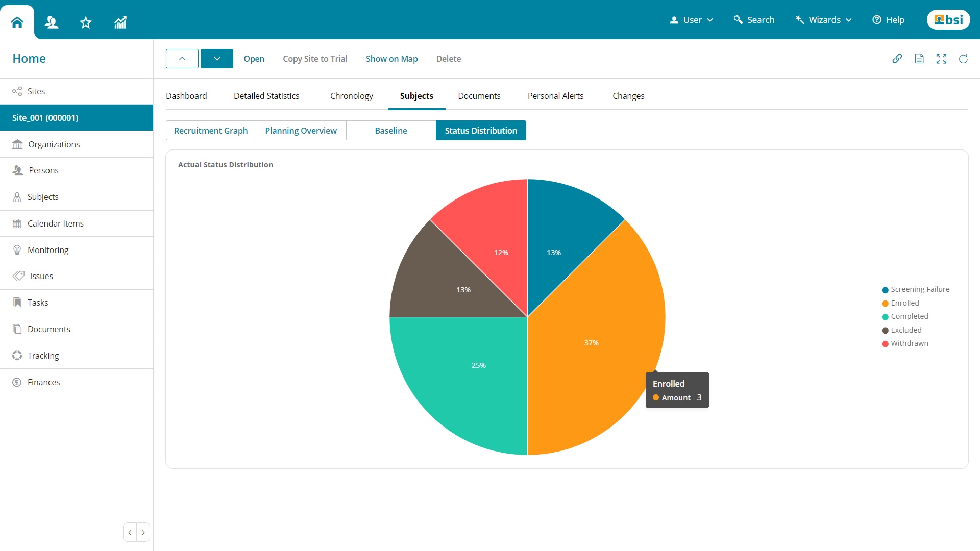Image resolution: width=980 pixels, height=551 pixels.
Task: Click the Favorites star icon
Action: pyautogui.click(x=86, y=22)
